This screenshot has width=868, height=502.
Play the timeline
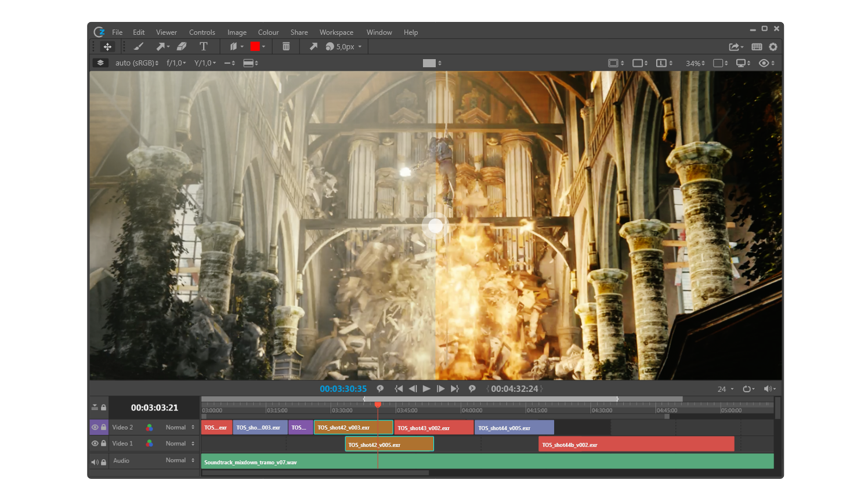[426, 388]
